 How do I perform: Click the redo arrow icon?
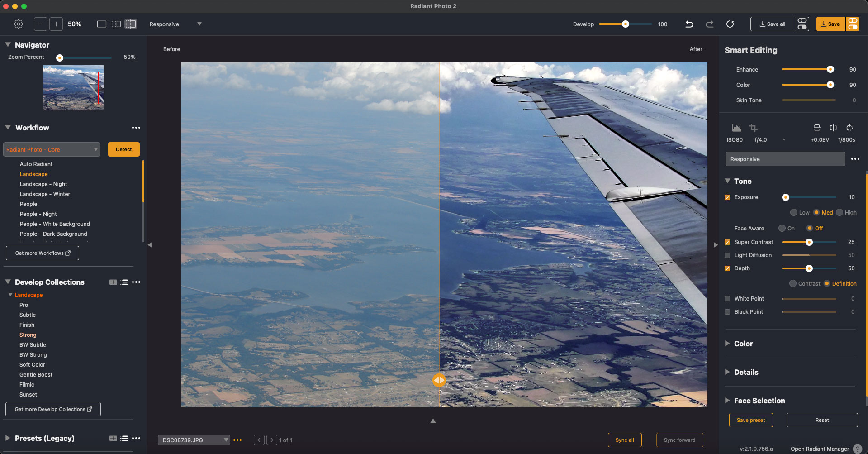709,24
